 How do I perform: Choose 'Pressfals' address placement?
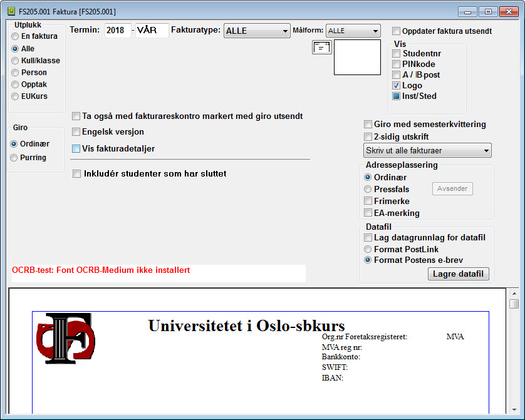(x=368, y=189)
